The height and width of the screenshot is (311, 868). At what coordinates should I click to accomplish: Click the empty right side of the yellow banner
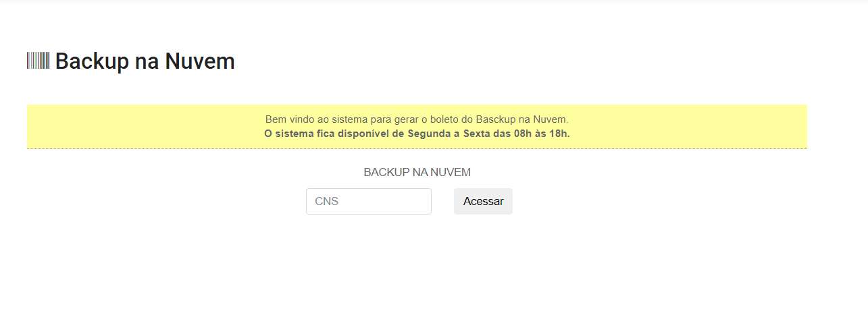689,126
